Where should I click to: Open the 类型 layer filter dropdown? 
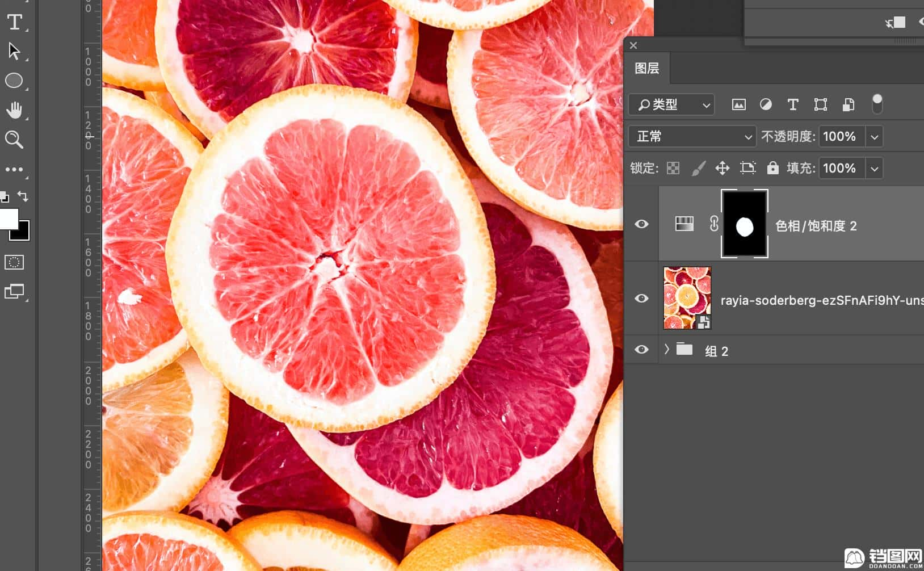[671, 104]
